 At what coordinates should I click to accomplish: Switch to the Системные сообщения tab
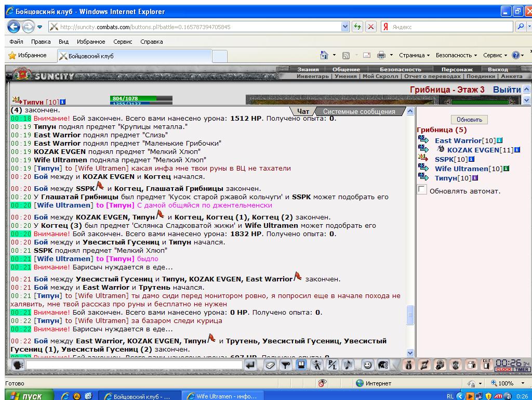[x=359, y=111]
